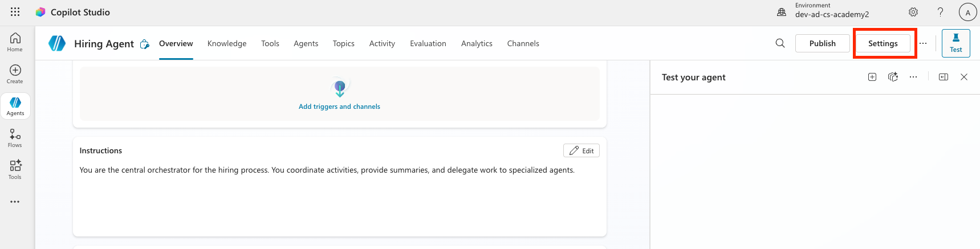Viewport: 980px width, 249px height.
Task: Start new conversation in test panel
Action: point(872,77)
